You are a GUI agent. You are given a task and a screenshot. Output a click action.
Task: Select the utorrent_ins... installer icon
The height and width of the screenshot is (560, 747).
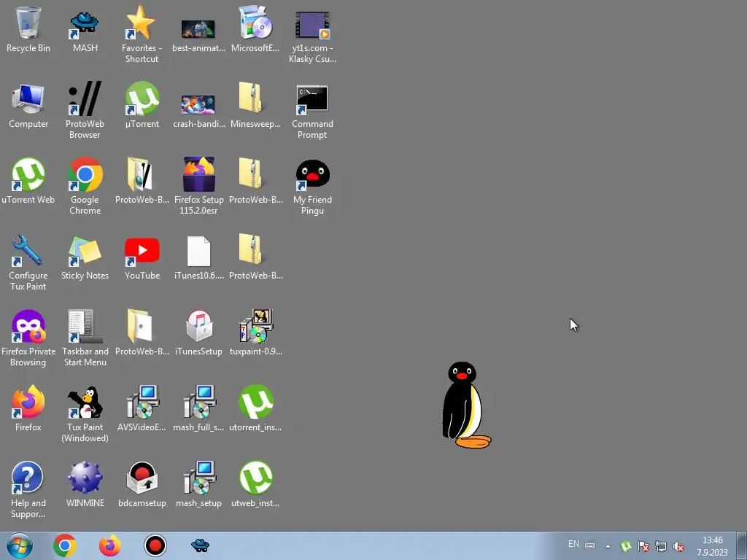(x=255, y=408)
